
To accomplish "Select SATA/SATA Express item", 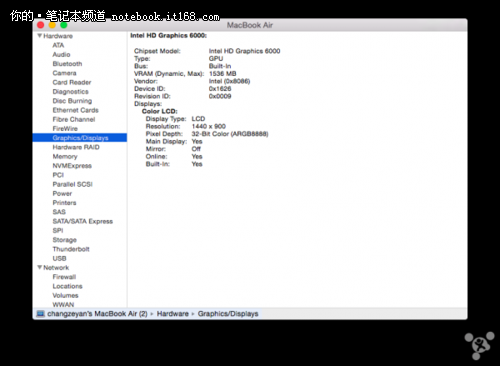I will tap(83, 221).
